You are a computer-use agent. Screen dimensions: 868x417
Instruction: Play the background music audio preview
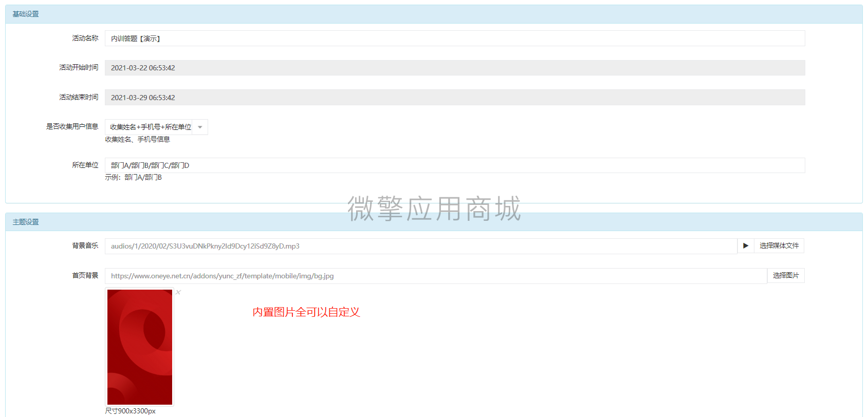746,246
